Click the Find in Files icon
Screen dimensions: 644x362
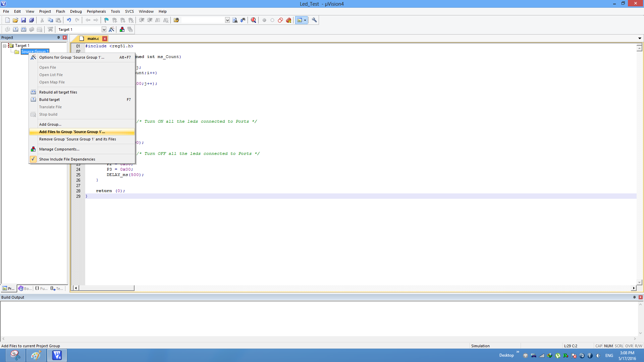coord(176,20)
